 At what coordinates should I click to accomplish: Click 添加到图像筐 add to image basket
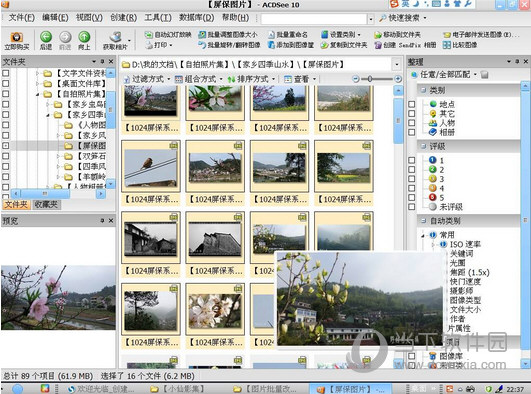pos(291,45)
